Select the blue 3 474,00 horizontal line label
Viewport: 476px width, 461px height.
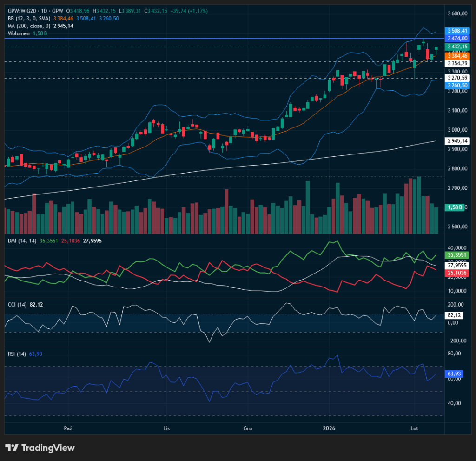(x=457, y=38)
